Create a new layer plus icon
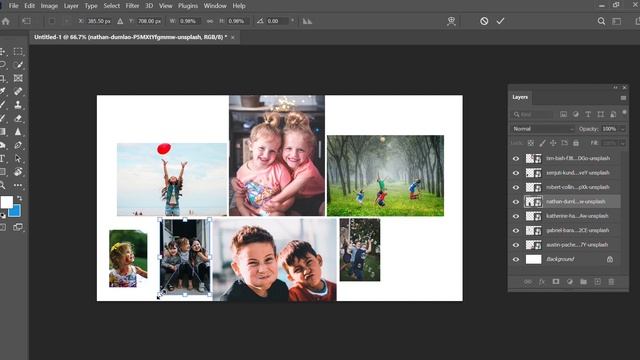Viewport: 640px width, 360px height. (x=597, y=282)
